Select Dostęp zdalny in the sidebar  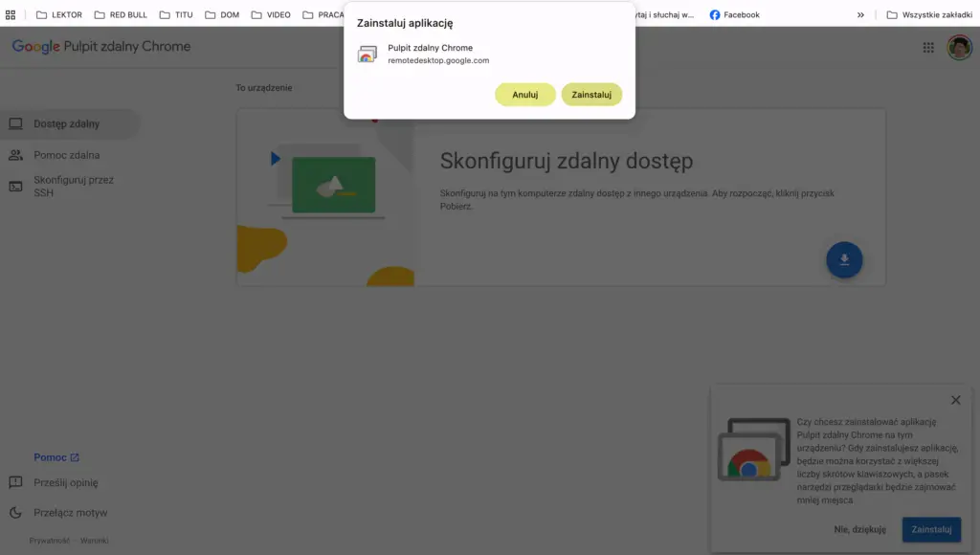pyautogui.click(x=67, y=124)
